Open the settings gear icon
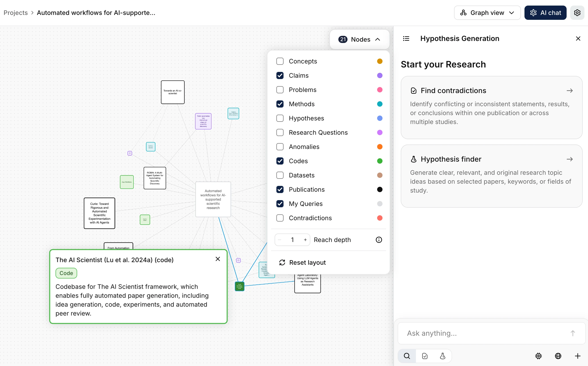Image resolution: width=588 pixels, height=366 pixels. coord(577,13)
